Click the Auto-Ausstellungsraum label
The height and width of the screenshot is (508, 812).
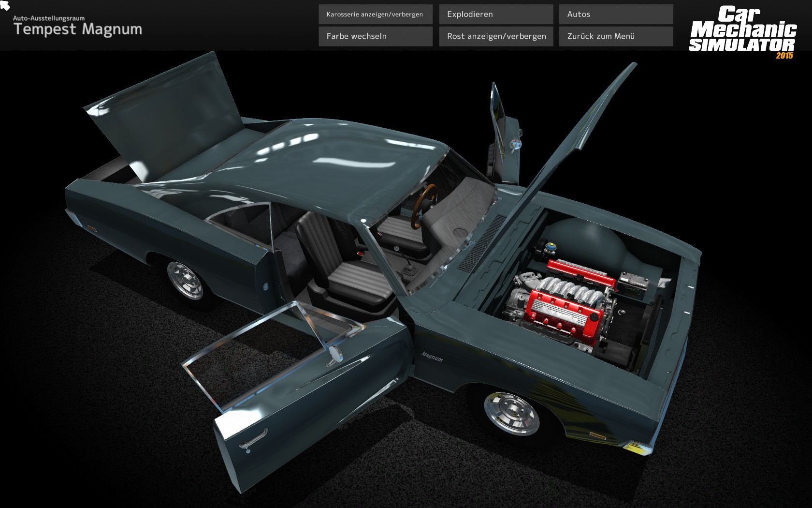tap(49, 18)
